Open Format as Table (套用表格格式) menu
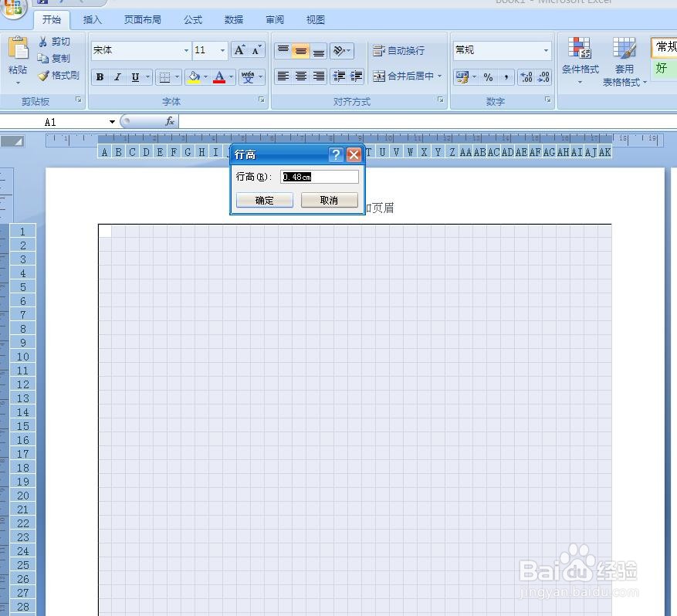This screenshot has width=677, height=616. [x=625, y=62]
